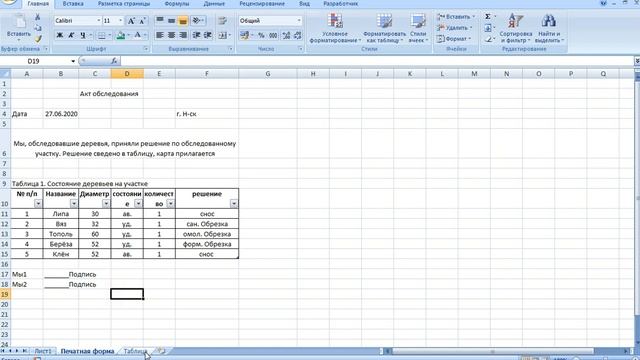Open the Разметка страницы ribbon tab

click(124, 4)
